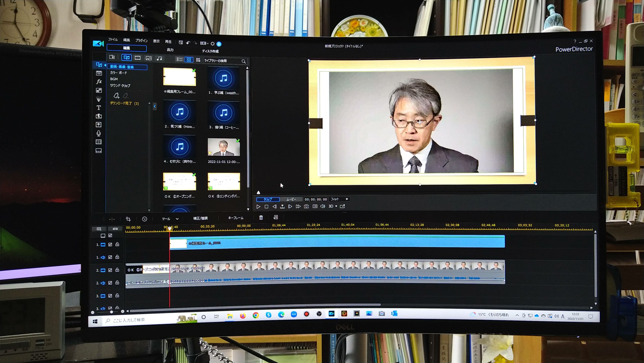Open the 表示 menu

156,41
